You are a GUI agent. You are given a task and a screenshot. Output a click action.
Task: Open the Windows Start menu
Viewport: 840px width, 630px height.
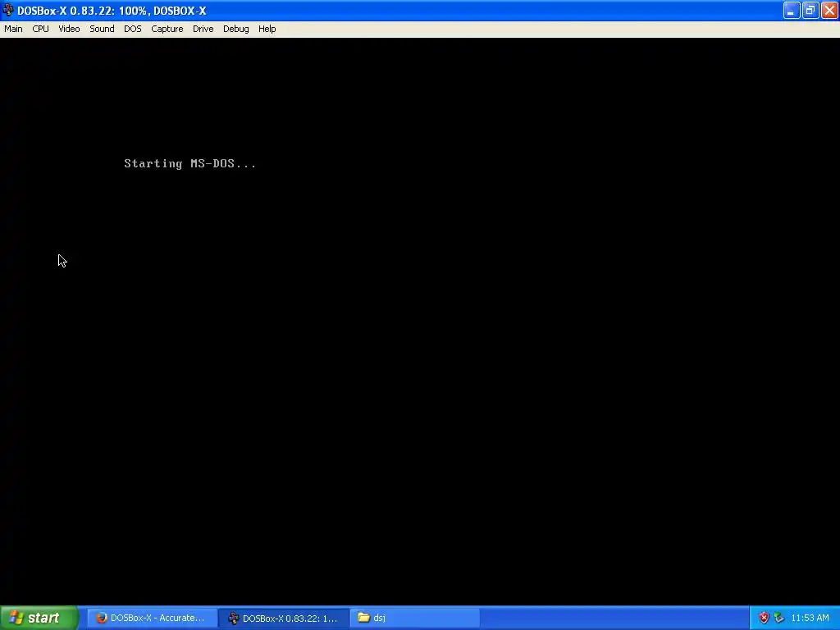[39, 618]
